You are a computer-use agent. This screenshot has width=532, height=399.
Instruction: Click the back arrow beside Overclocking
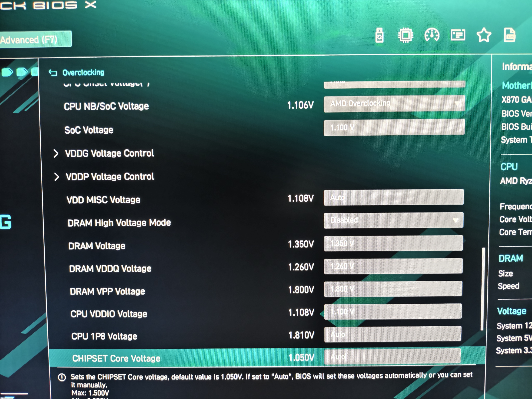coord(53,73)
